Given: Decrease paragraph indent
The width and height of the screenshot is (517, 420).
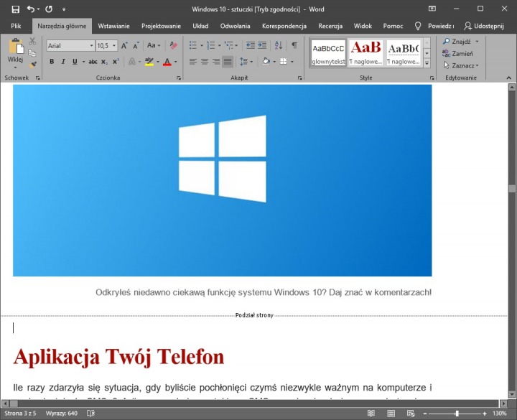Looking at the screenshot, I should pyautogui.click(x=251, y=45).
